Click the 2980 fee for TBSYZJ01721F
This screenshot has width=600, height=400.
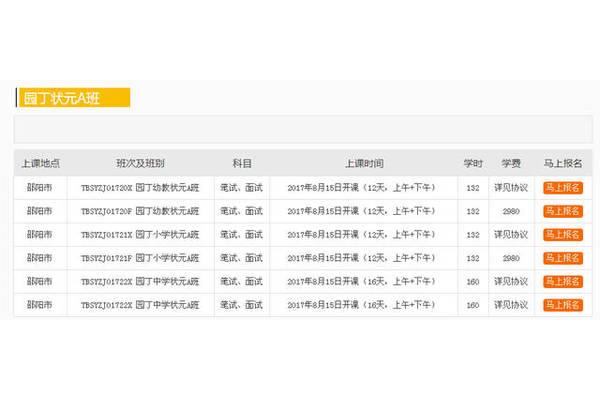point(511,258)
